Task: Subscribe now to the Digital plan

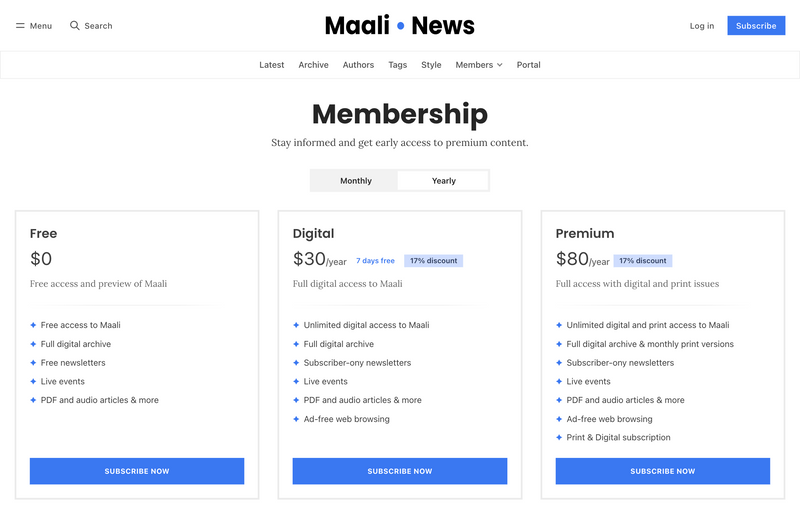Action: [400, 471]
